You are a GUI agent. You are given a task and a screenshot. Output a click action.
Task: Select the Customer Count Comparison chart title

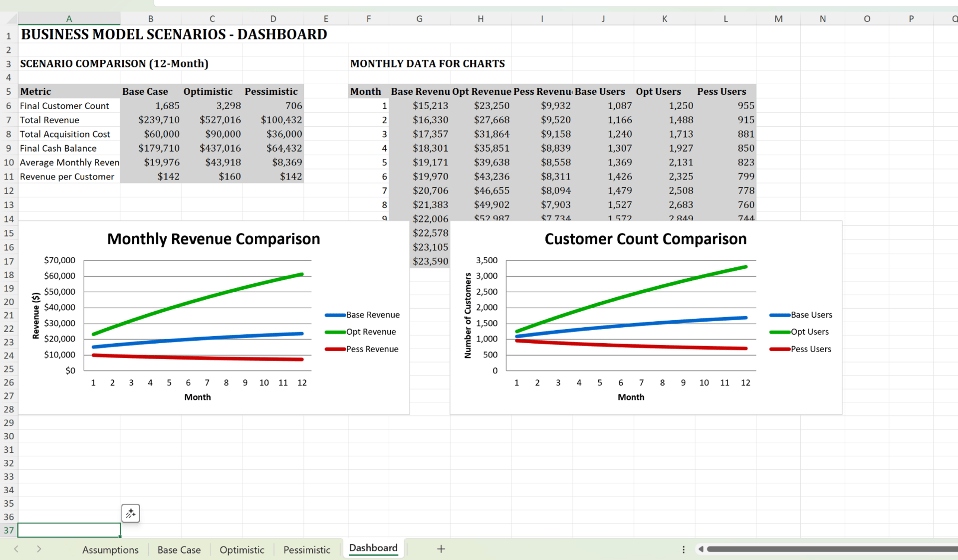(645, 239)
